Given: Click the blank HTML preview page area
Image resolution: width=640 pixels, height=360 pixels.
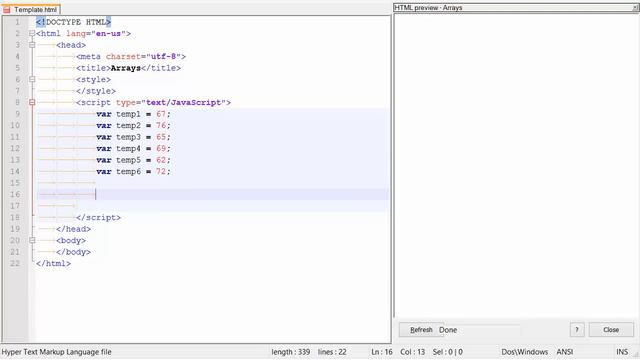Looking at the screenshot, I should tap(516, 165).
